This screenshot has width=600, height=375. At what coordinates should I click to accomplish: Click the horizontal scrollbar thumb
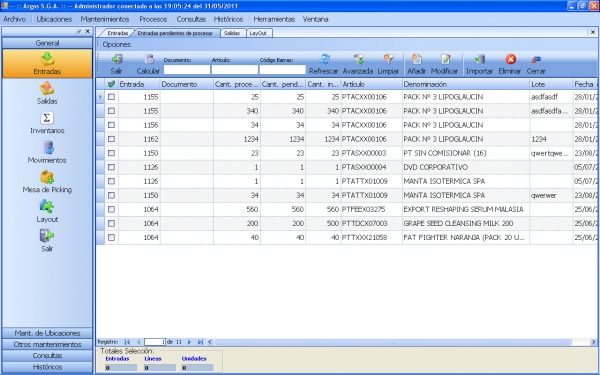point(393,342)
